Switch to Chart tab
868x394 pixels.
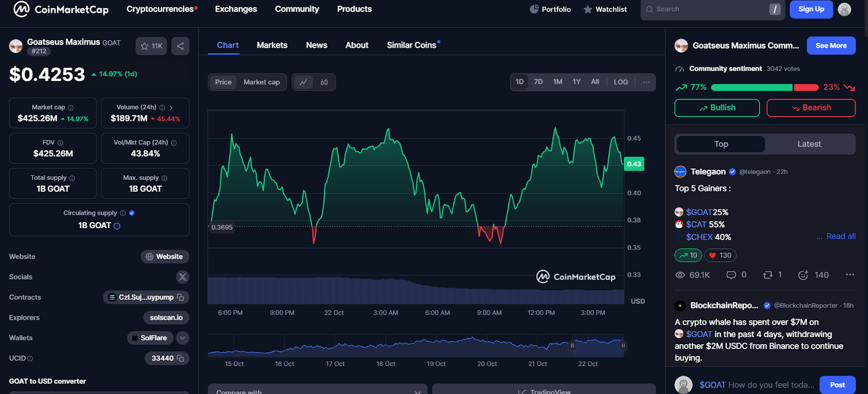[x=227, y=45]
